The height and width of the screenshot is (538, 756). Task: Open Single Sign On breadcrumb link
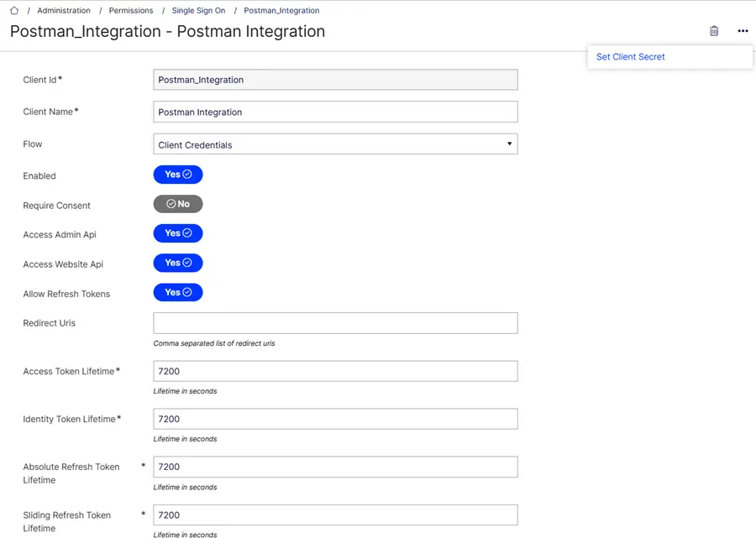[198, 11]
